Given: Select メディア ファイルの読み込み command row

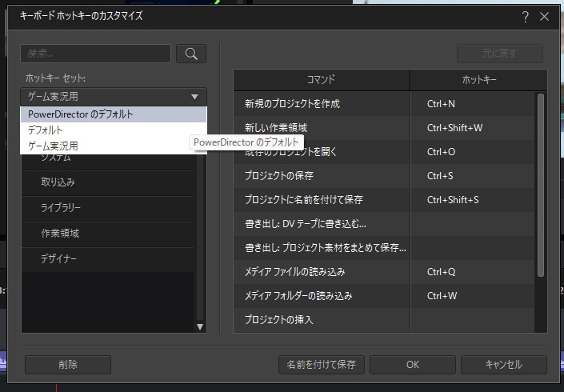Looking at the screenshot, I should (x=384, y=272).
